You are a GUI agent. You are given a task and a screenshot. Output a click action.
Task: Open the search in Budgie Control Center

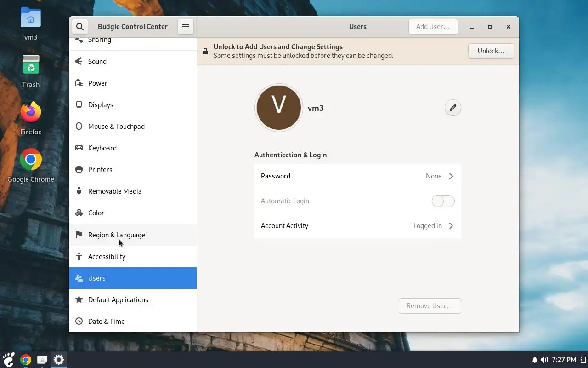coord(79,27)
